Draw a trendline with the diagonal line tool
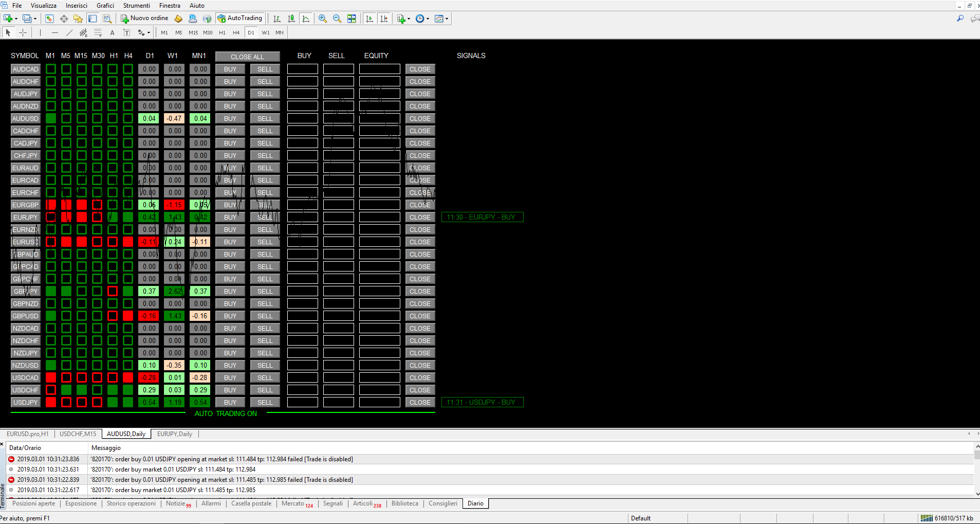The width and height of the screenshot is (980, 524). point(69,32)
